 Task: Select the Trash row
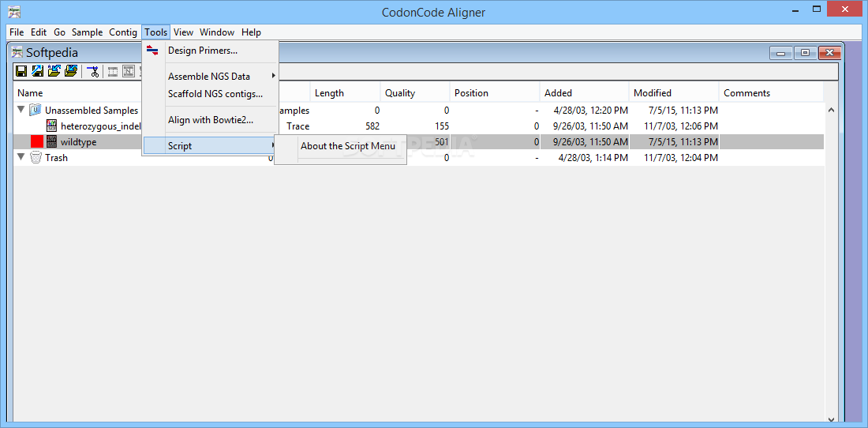[x=418, y=158]
